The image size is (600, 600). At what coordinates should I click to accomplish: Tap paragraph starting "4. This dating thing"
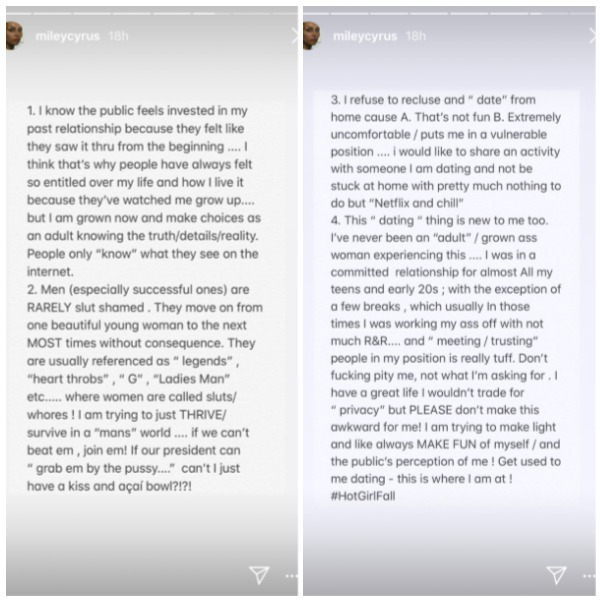(445, 349)
